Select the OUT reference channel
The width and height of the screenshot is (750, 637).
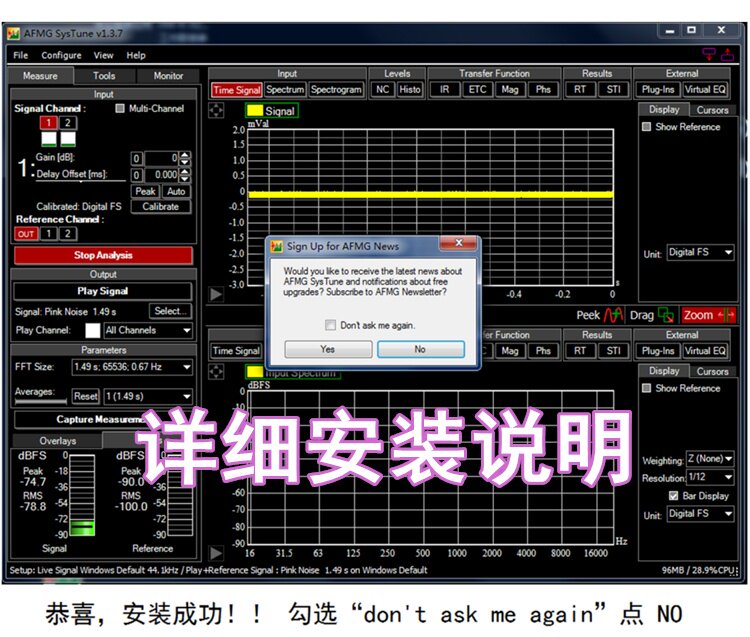coord(26,234)
